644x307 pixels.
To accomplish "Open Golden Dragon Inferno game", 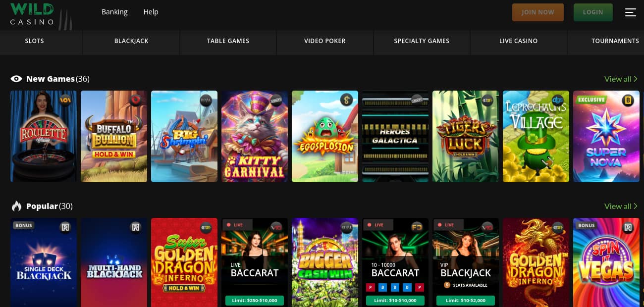I will pos(536,262).
